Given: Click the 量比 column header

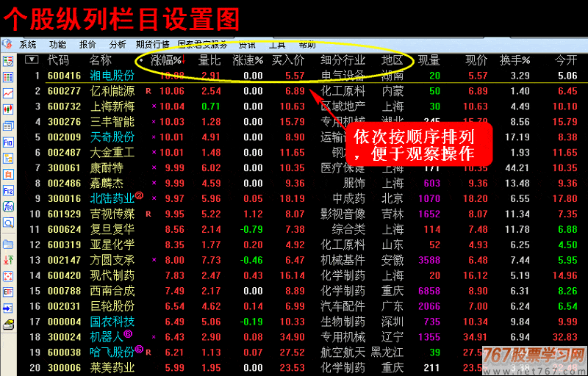Looking at the screenshot, I should pos(209,60).
